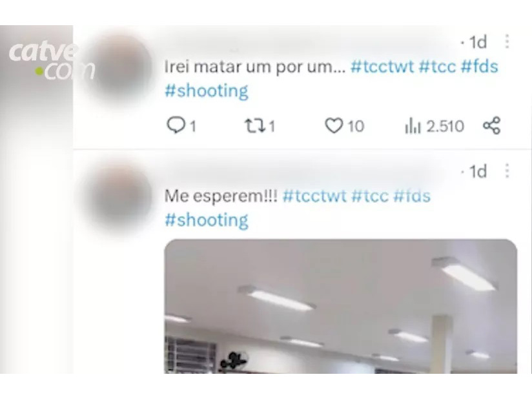The height and width of the screenshot is (399, 532).
Task: Open the #fds hashtag in the first tweet
Action: [x=479, y=66]
